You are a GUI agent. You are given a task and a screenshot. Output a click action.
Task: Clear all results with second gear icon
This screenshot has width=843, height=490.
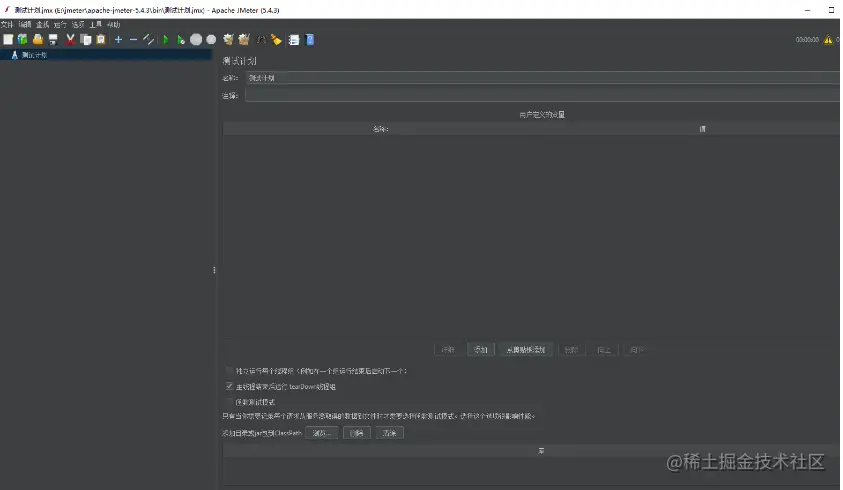[244, 39]
